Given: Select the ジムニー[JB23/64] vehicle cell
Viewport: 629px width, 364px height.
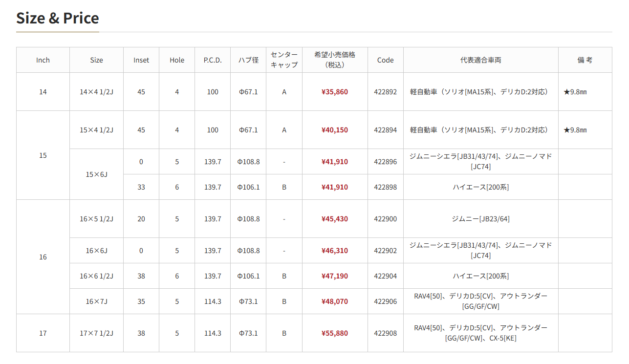Looking at the screenshot, I should (x=481, y=219).
